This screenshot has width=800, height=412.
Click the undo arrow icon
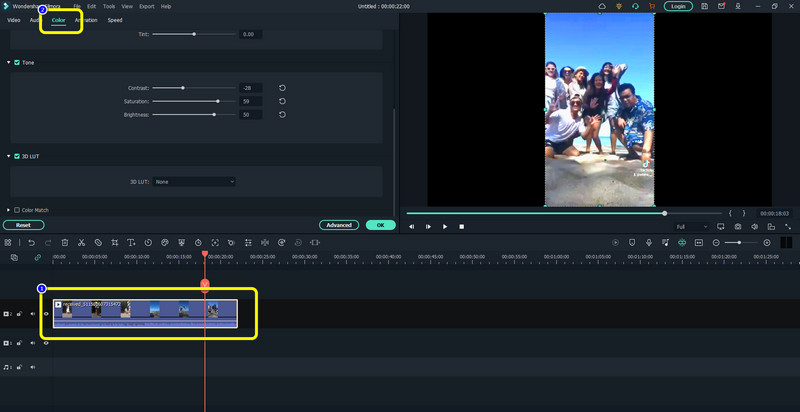[32, 242]
